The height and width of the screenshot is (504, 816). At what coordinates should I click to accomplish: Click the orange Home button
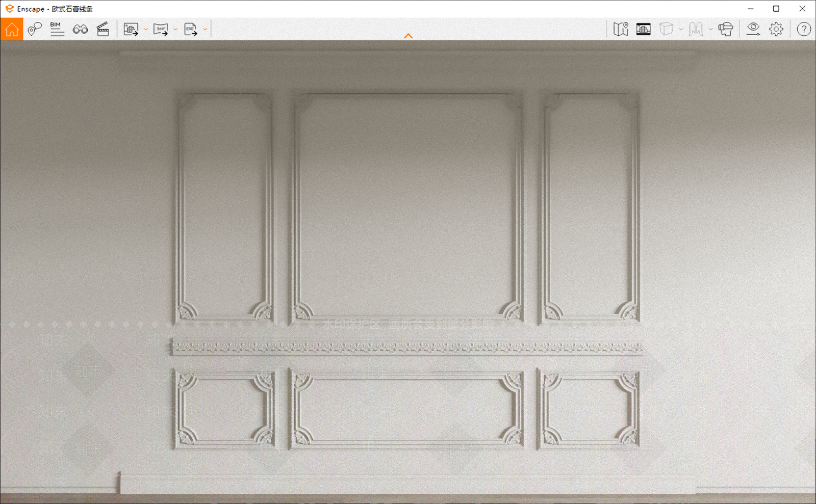[12, 29]
